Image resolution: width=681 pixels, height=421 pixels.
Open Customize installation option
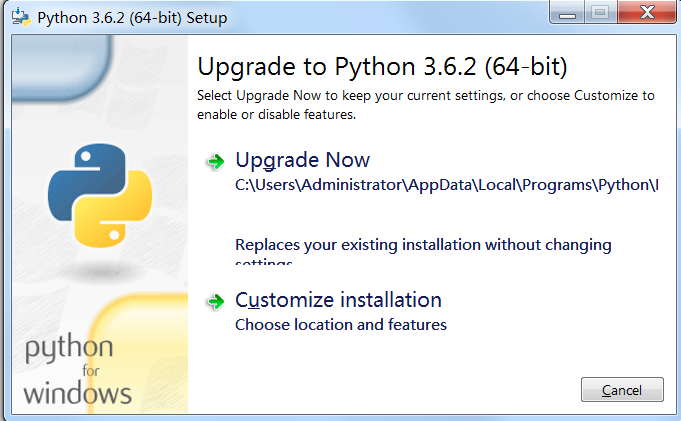pos(338,300)
